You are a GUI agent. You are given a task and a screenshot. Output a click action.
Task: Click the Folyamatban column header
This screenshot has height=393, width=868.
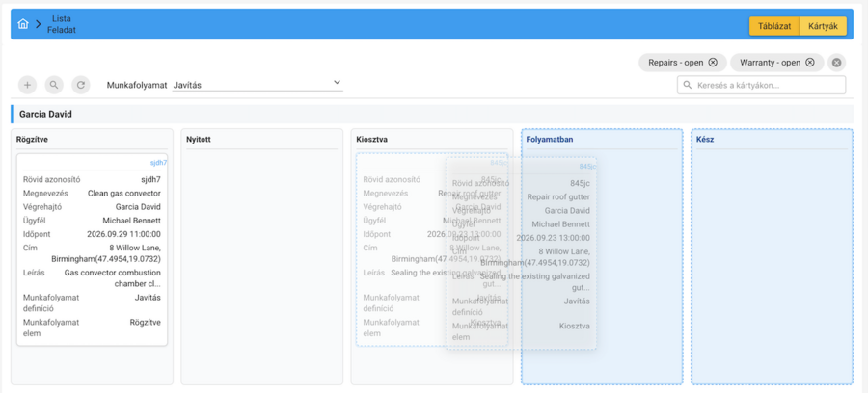click(x=550, y=140)
